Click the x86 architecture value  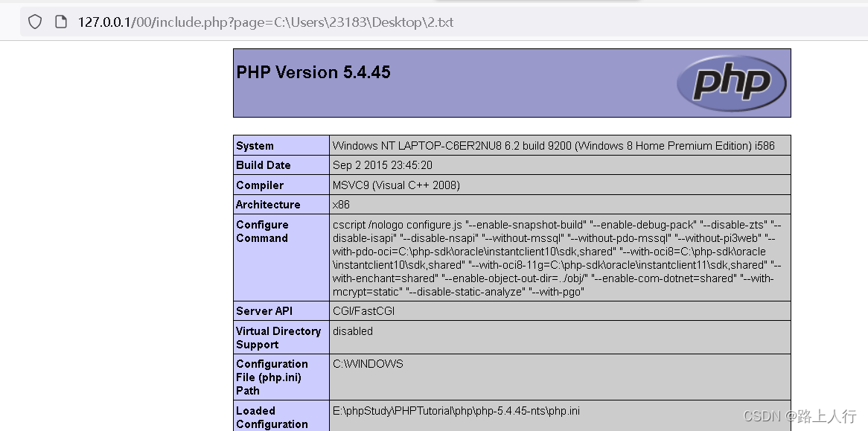[341, 205]
